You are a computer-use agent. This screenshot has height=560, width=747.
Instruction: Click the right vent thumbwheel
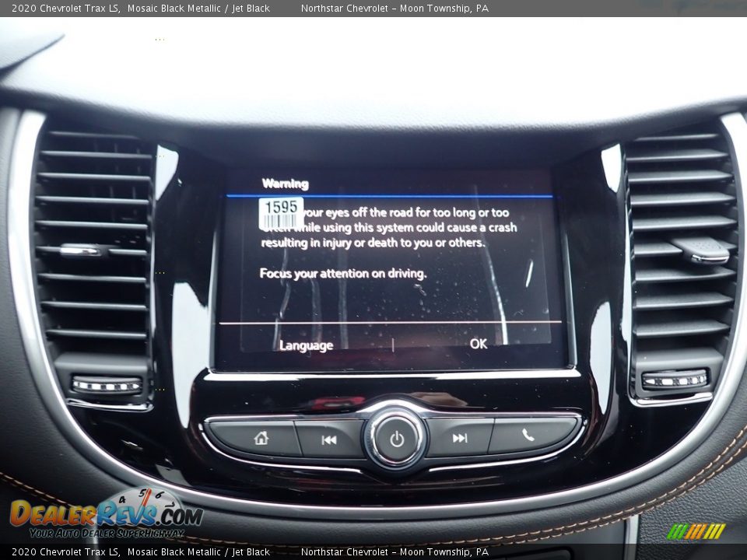pos(675,380)
